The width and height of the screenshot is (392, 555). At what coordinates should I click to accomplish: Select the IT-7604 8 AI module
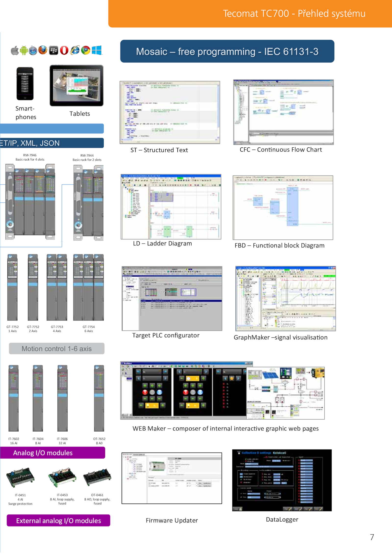38,398
